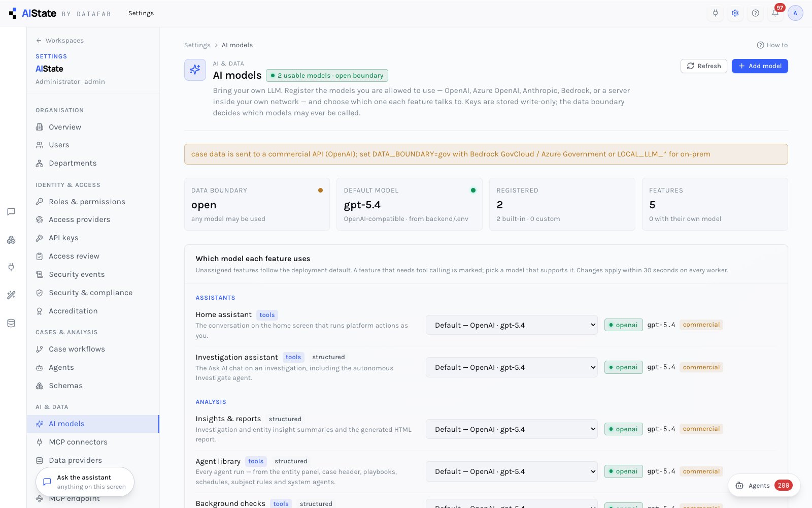Viewport: 812px width, 508px height.
Task: Open Users in the sidebar
Action: coord(93,145)
